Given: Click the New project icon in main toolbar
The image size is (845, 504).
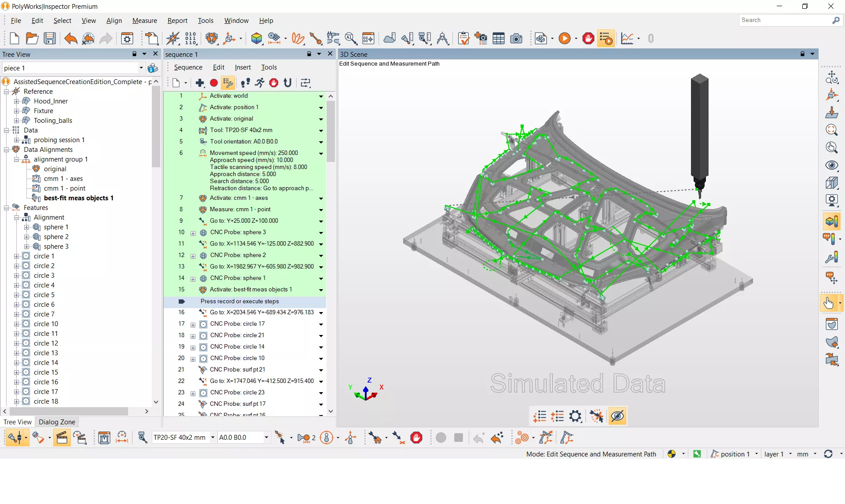Looking at the screenshot, I should (14, 39).
